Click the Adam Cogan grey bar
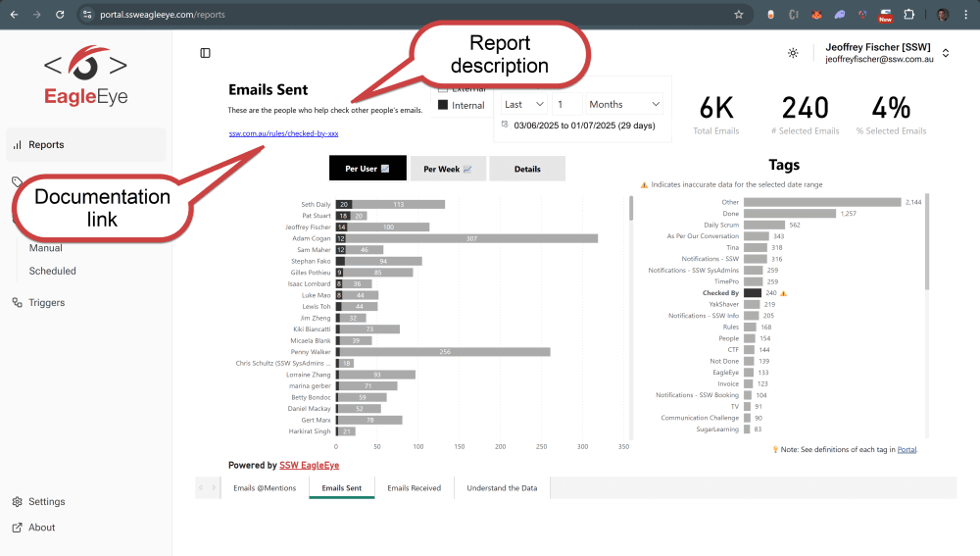980x556 pixels. 470,238
